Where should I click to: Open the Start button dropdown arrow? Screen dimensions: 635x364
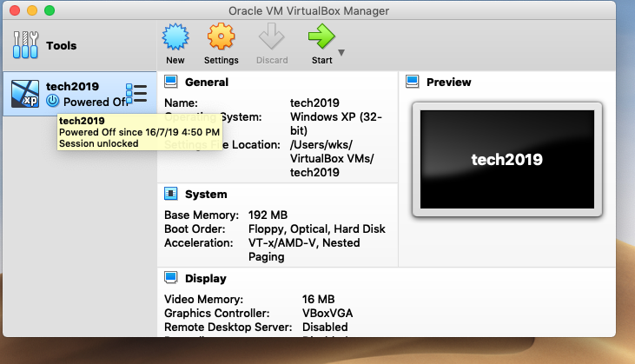click(x=341, y=53)
